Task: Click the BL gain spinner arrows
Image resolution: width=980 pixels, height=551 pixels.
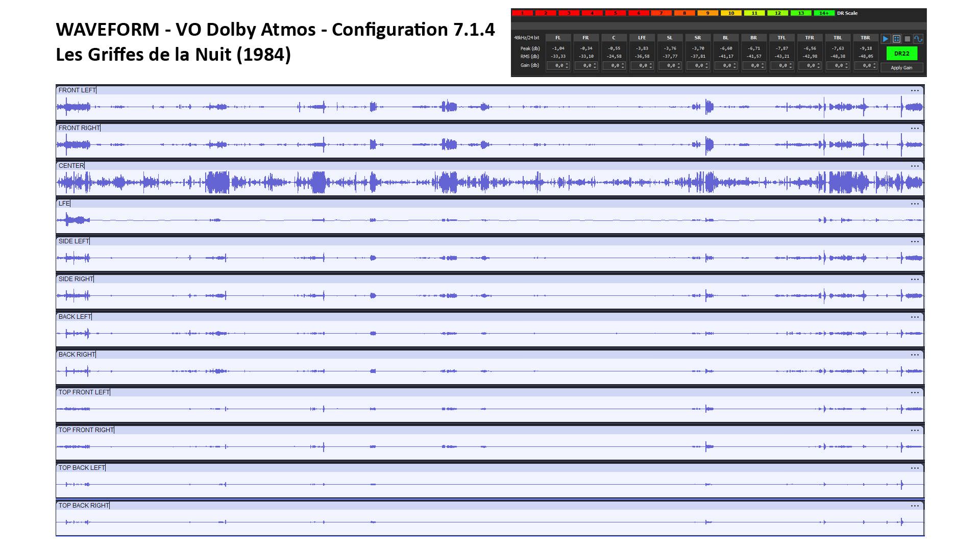Action: coord(735,66)
